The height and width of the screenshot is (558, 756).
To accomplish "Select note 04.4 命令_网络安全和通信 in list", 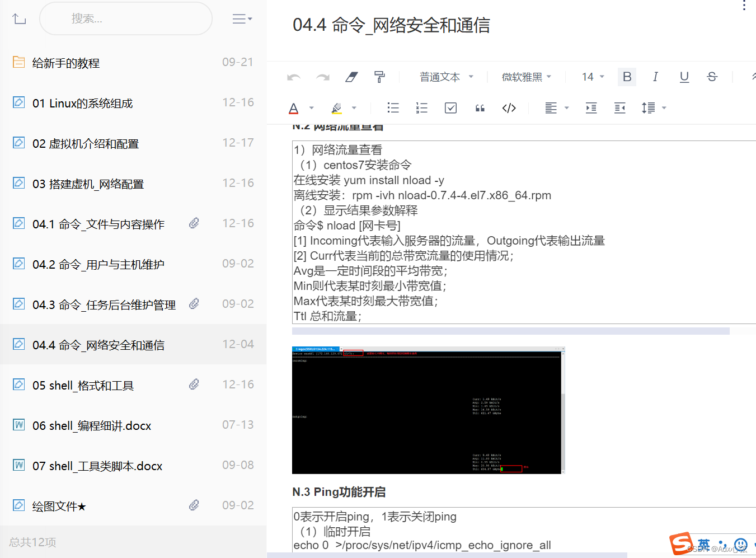I will [133, 345].
